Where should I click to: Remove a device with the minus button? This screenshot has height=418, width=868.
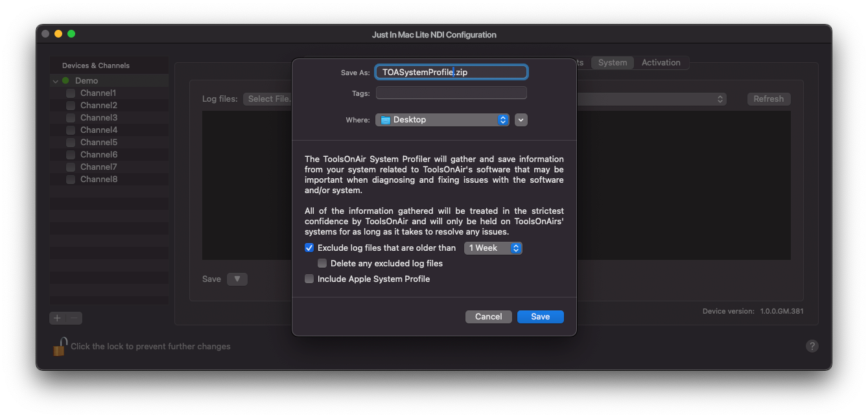click(75, 318)
